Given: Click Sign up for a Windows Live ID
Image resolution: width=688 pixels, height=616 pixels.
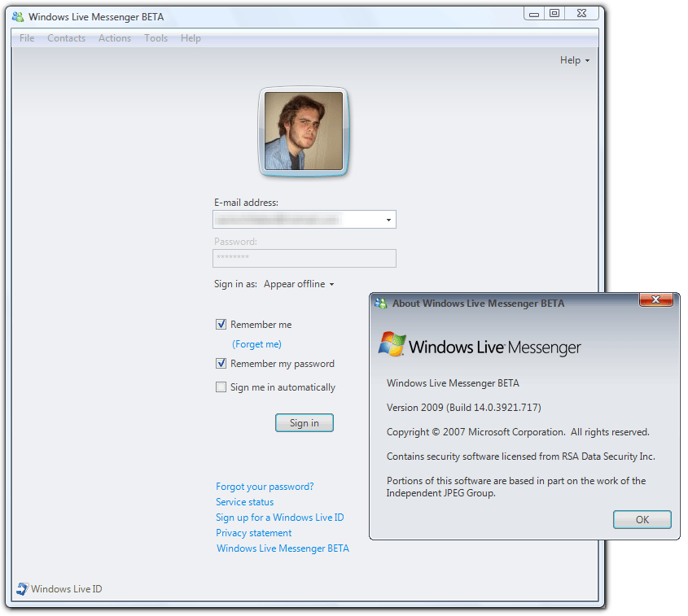Looking at the screenshot, I should [x=279, y=518].
